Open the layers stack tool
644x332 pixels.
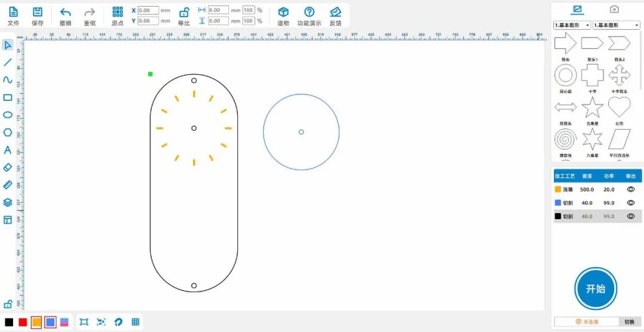8,202
